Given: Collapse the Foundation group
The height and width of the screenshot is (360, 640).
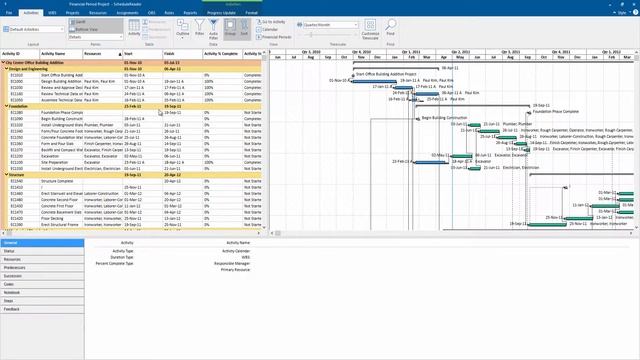Looking at the screenshot, I should tap(7, 106).
